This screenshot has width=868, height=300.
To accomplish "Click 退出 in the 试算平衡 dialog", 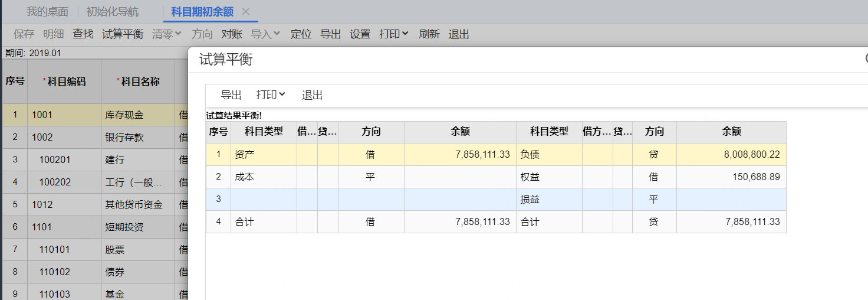I will 313,95.
